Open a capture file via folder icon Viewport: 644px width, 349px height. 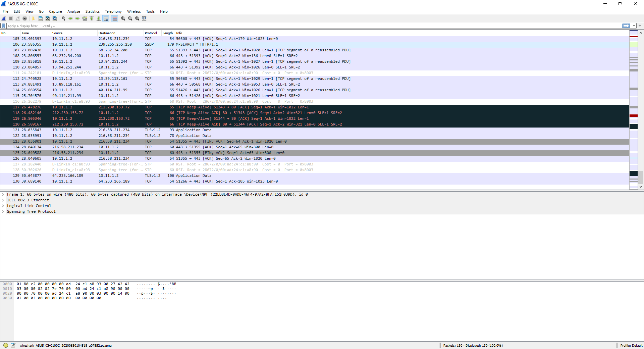33,18
